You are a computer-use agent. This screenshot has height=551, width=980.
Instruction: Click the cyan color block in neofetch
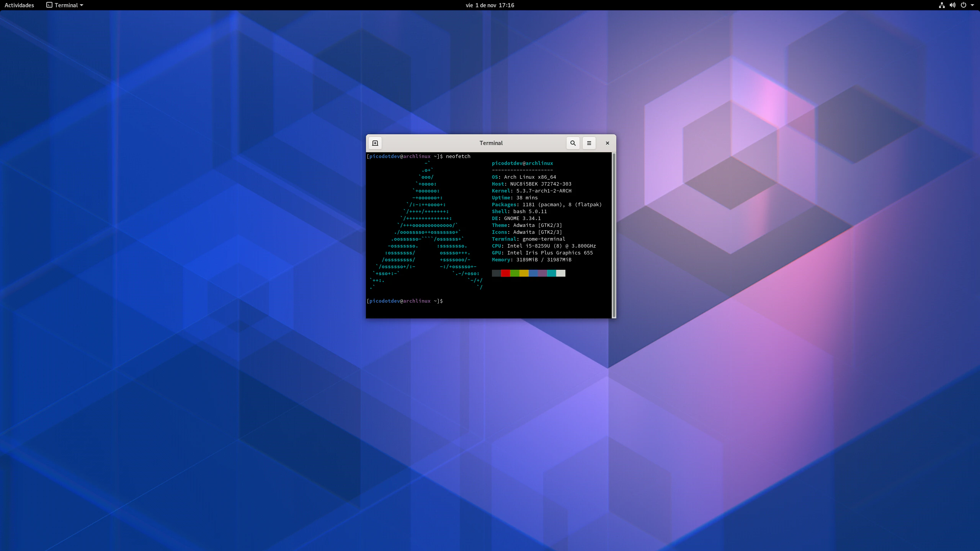(x=551, y=273)
